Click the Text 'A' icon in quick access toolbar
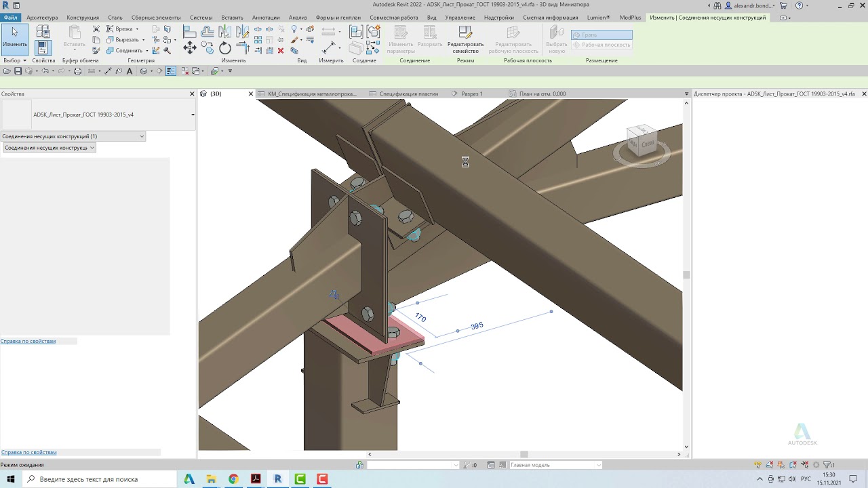 [130, 71]
